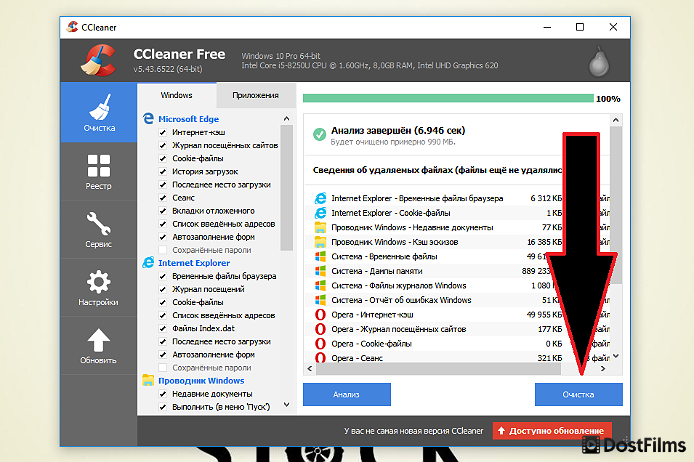Click results horizontal scroll left arrow

(x=310, y=368)
